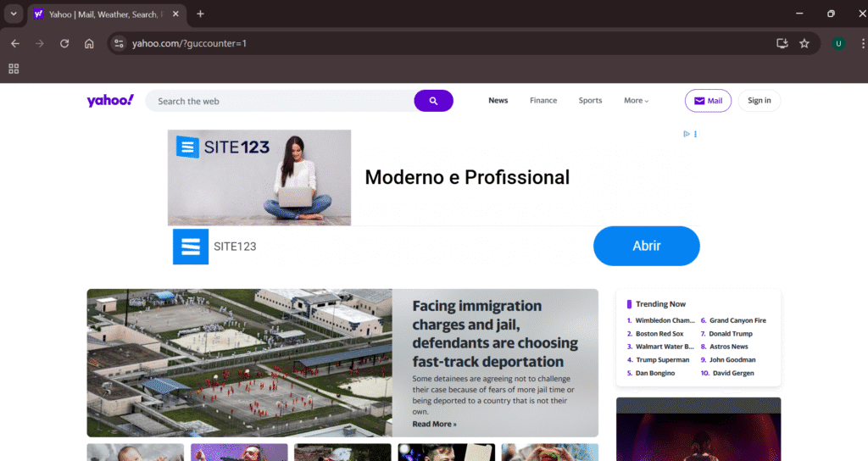Open Read More link of immigration story
The width and height of the screenshot is (868, 461).
pos(434,424)
